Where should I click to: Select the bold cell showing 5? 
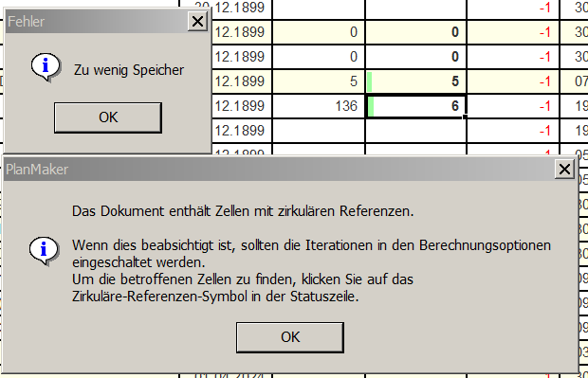(416, 81)
